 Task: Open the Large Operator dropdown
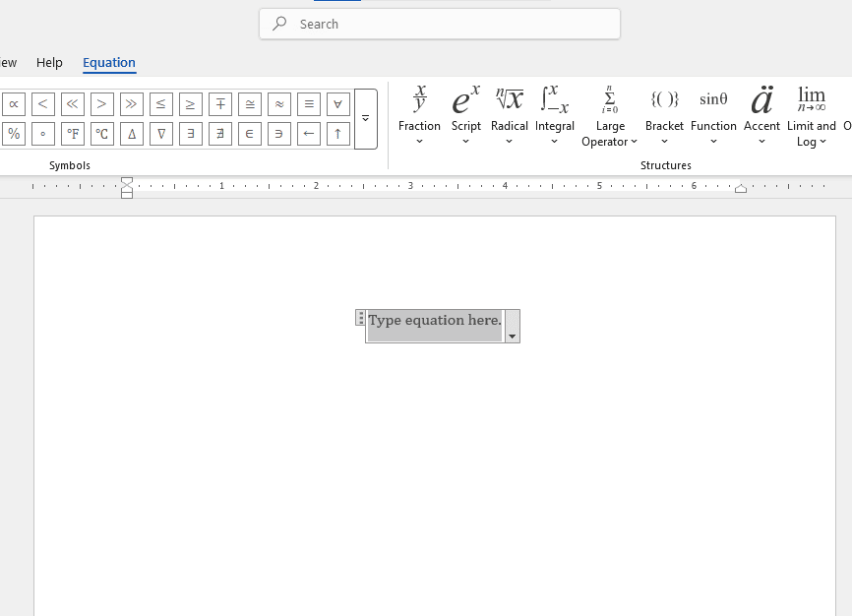click(610, 115)
